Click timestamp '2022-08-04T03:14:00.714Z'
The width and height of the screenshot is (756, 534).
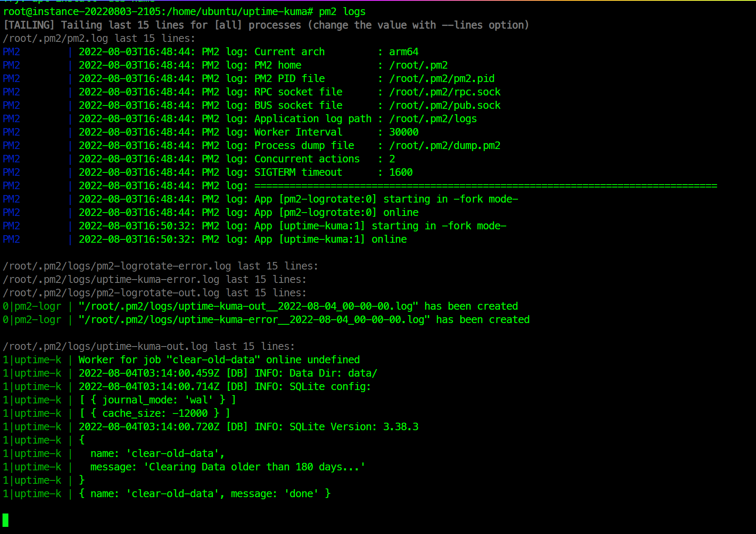(149, 387)
